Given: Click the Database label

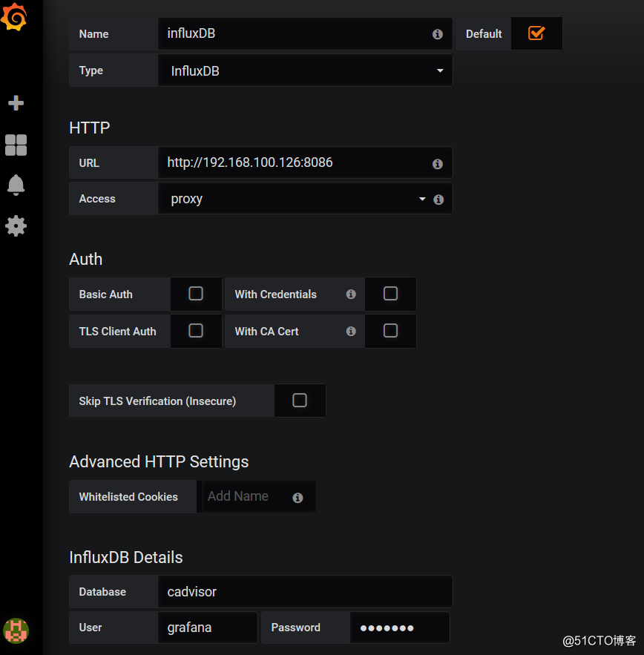Looking at the screenshot, I should 102,591.
